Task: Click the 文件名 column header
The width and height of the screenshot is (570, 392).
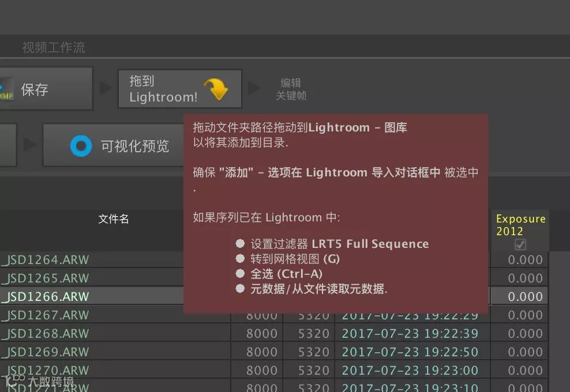Action: [x=114, y=219]
